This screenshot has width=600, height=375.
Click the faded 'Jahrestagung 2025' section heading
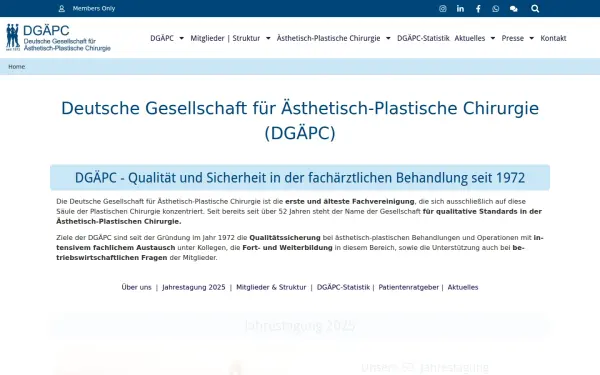[300, 326]
